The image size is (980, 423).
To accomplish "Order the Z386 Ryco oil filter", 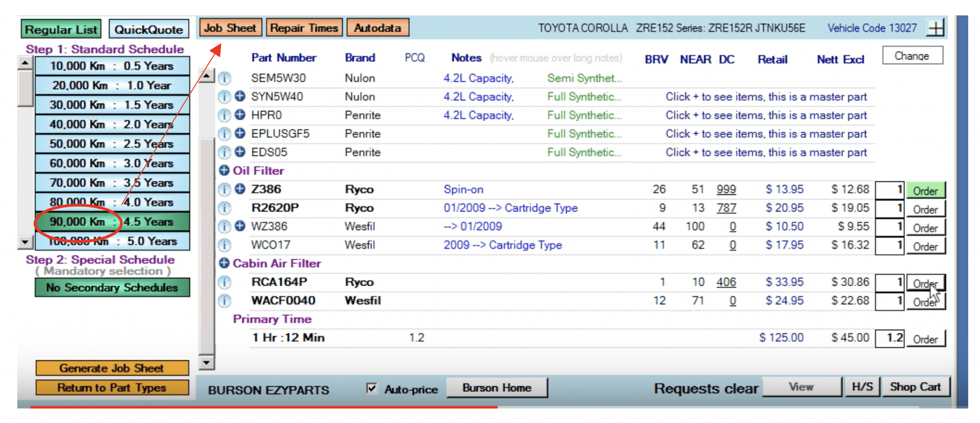I will tap(925, 191).
